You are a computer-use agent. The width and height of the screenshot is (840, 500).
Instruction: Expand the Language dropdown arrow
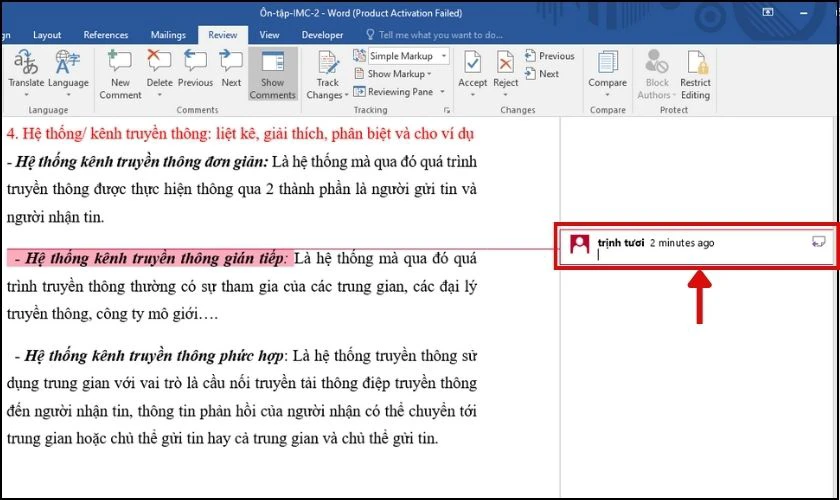coord(68,95)
